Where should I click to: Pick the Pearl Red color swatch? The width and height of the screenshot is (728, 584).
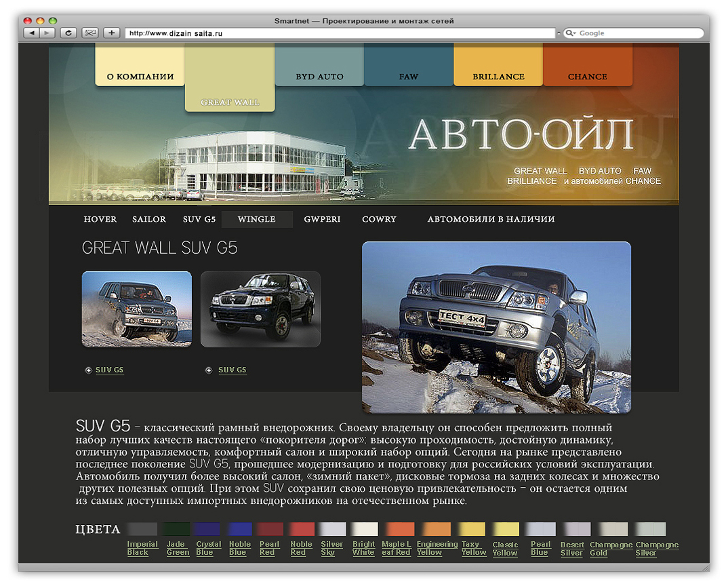(270, 528)
